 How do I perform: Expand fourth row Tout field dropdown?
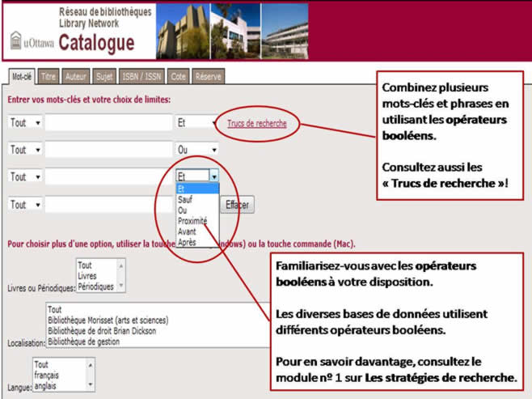[x=25, y=205]
